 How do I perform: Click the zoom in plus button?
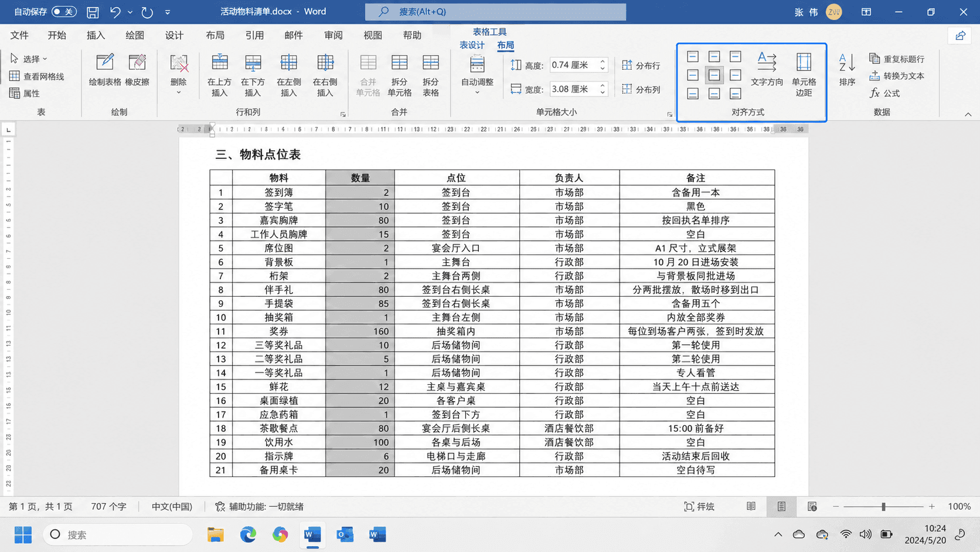click(x=932, y=506)
